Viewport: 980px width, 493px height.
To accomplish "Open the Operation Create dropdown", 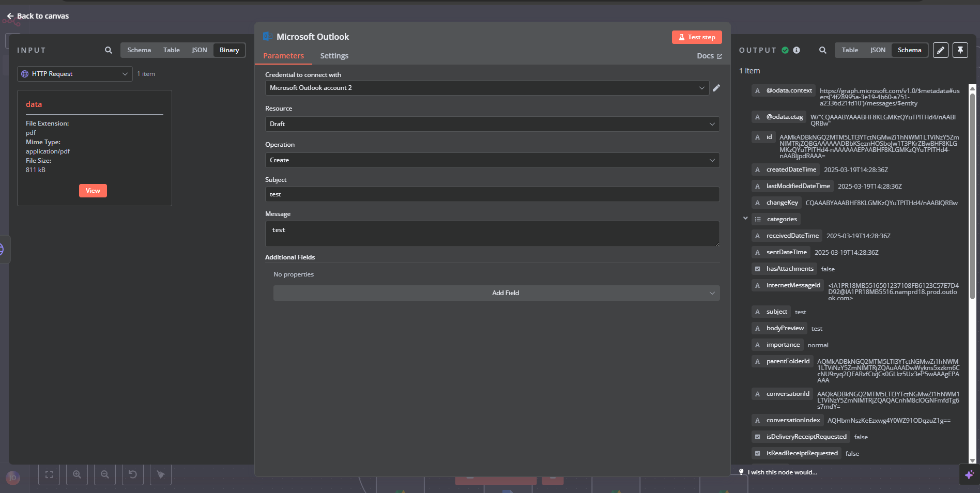I will 492,160.
